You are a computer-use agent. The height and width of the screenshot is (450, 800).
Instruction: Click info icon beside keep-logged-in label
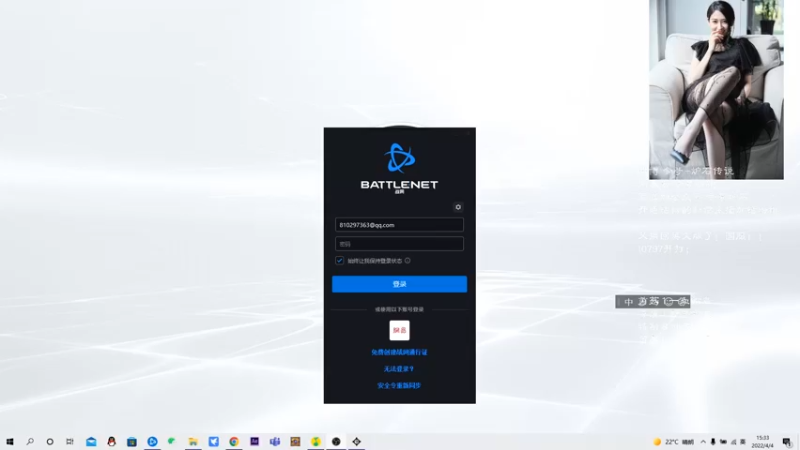point(408,261)
